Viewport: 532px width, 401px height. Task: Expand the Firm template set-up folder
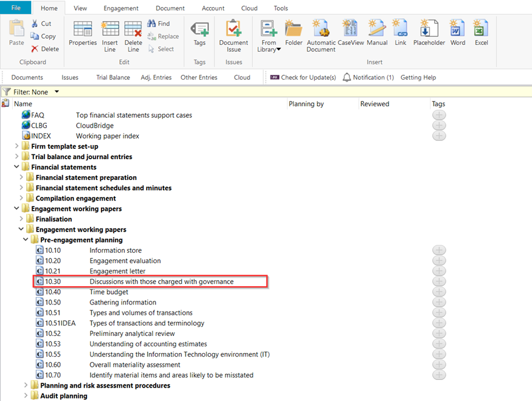pos(17,146)
